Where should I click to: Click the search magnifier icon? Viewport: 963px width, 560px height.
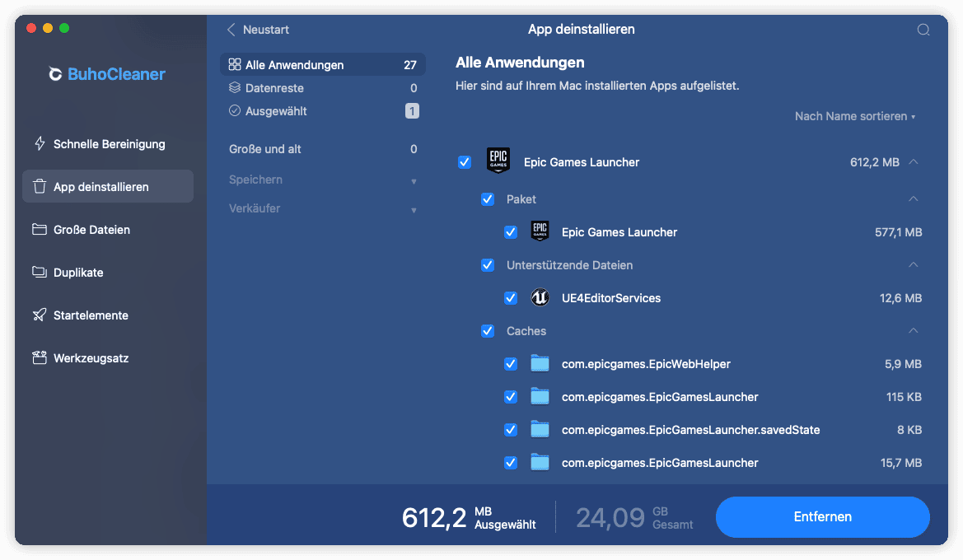click(x=923, y=30)
